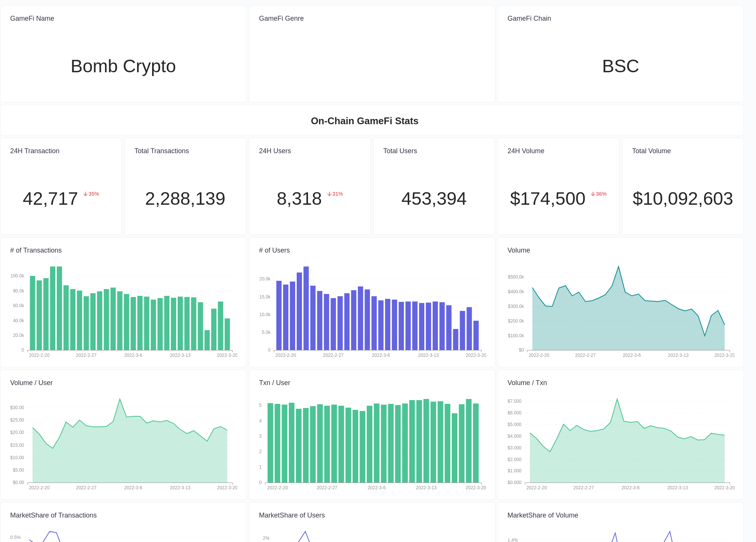Click the last bar in Txn / User chart
The image size is (756, 542).
pyautogui.click(x=476, y=443)
